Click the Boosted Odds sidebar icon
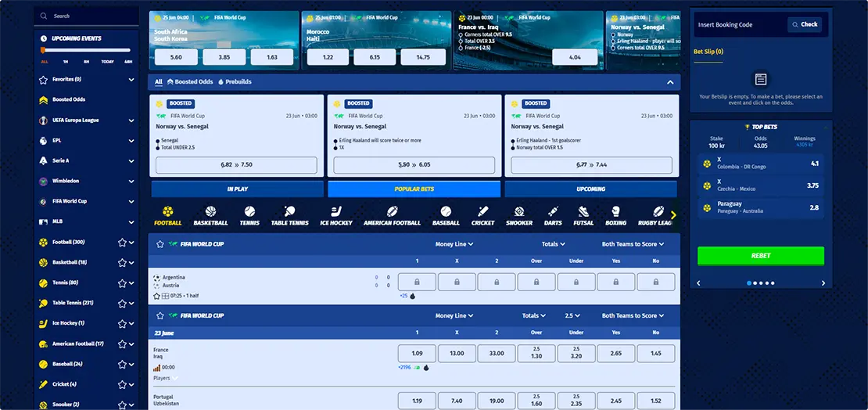868x410 pixels. [x=43, y=99]
